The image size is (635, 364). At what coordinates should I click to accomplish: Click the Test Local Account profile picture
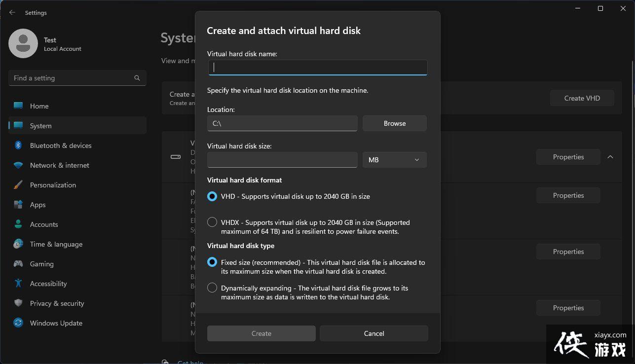click(23, 43)
